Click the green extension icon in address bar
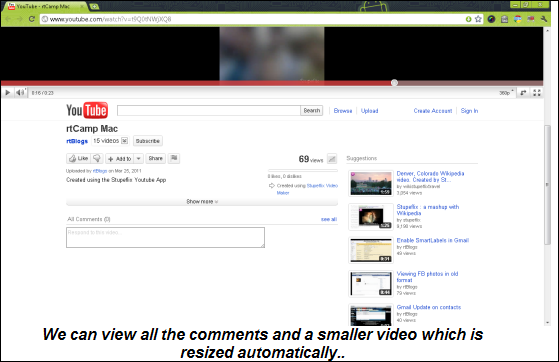This screenshot has width=559, height=362. click(x=468, y=19)
